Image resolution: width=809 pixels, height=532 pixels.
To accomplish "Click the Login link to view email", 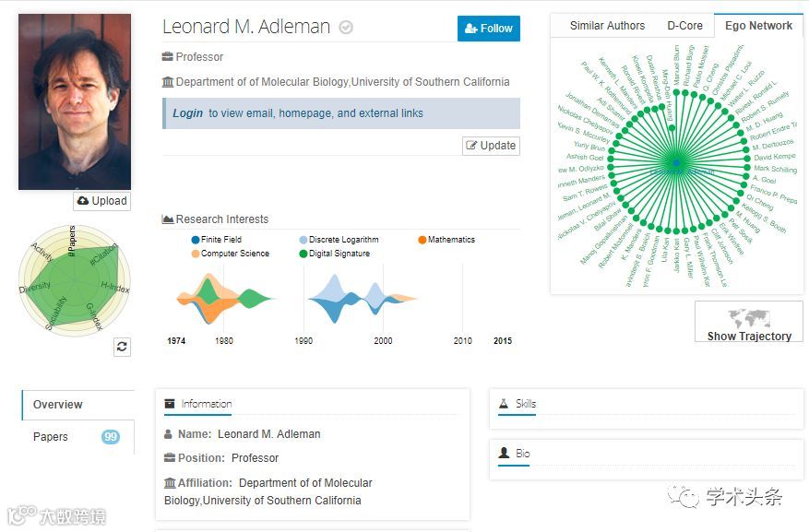I will (x=187, y=113).
